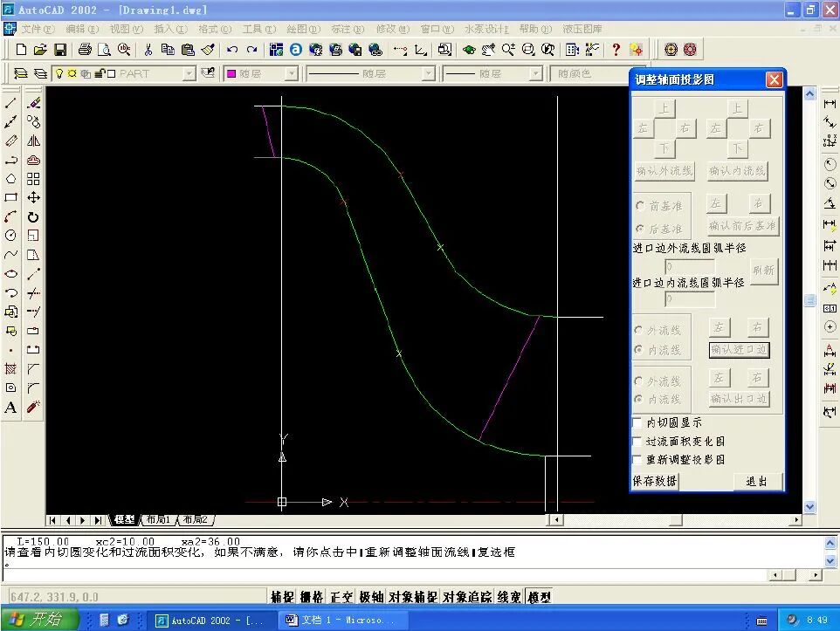Select the Arc drawing tool
The width and height of the screenshot is (840, 631).
[10, 217]
